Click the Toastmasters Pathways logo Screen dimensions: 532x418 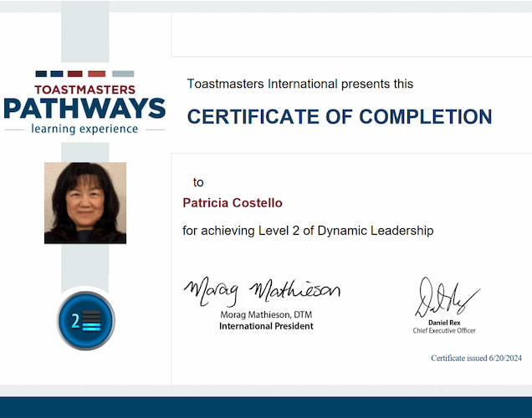84,103
